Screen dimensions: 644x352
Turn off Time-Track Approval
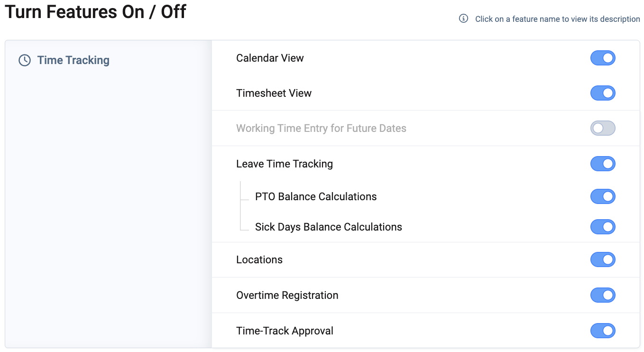point(603,331)
